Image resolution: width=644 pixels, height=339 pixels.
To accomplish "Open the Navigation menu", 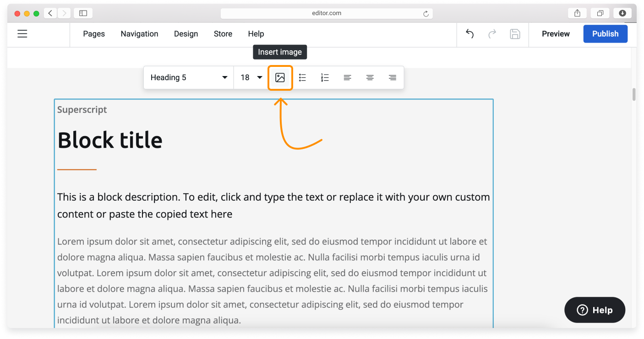I will click(x=139, y=34).
